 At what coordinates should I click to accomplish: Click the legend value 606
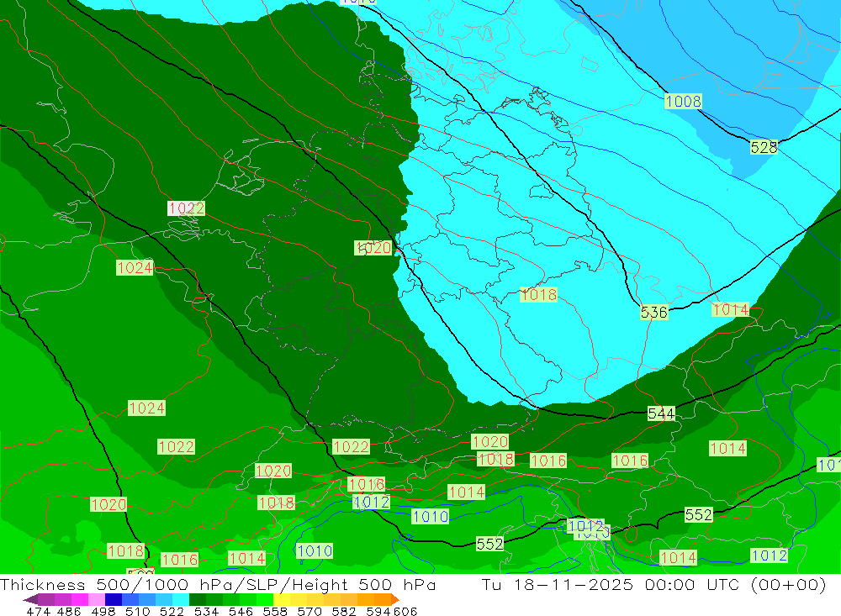[x=404, y=611]
